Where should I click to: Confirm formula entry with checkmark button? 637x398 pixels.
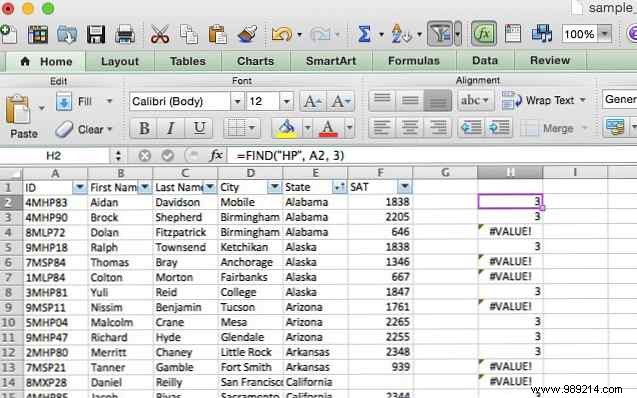coord(167,156)
